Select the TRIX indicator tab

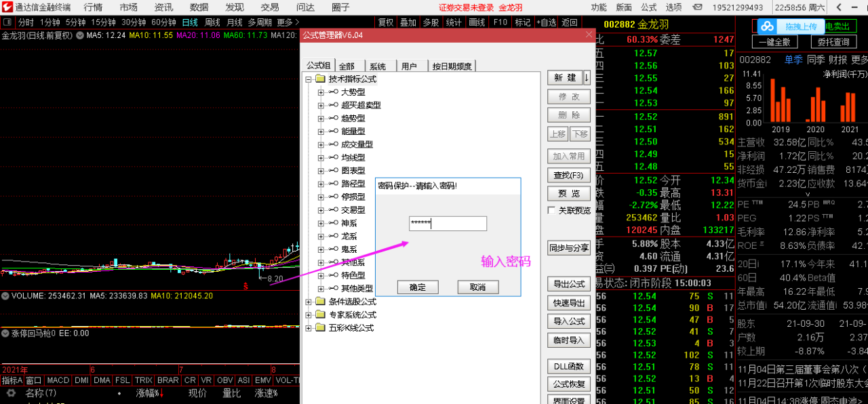tap(143, 380)
